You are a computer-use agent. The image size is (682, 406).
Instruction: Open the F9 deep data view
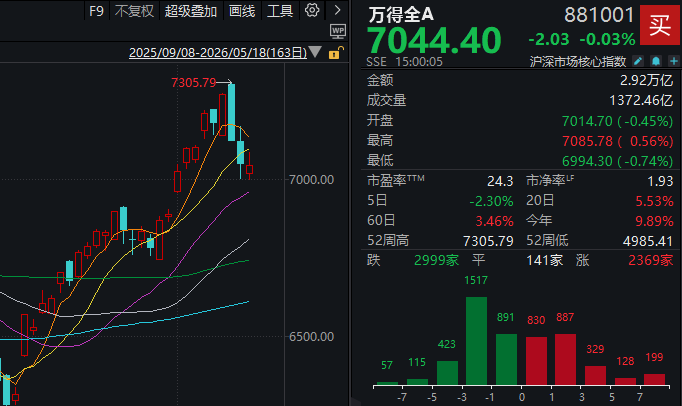(x=96, y=11)
